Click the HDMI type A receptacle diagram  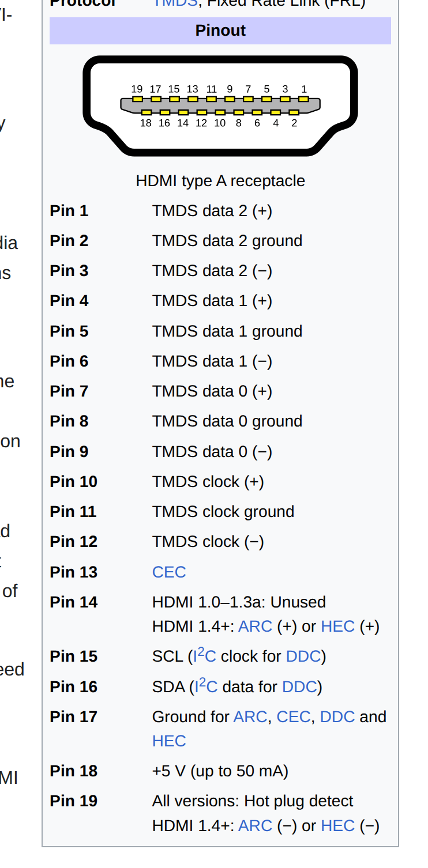coord(220,106)
